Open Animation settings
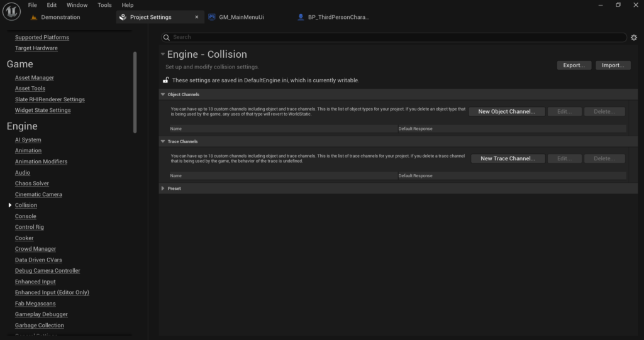Viewport: 644px width, 340px height. tap(28, 150)
